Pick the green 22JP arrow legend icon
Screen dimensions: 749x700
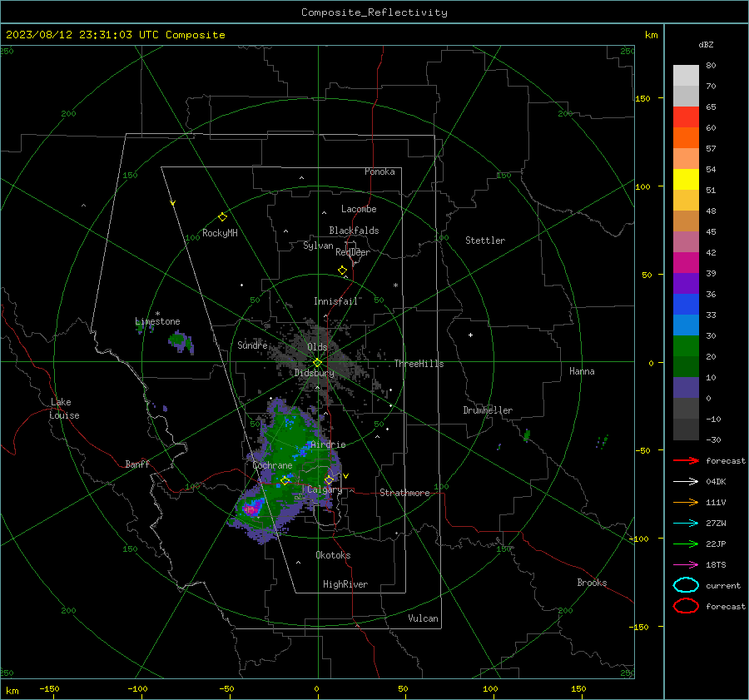point(686,544)
